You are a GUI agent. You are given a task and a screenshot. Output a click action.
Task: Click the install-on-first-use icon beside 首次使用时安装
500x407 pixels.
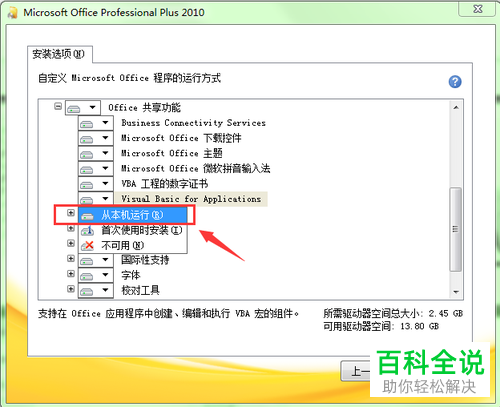(88, 230)
